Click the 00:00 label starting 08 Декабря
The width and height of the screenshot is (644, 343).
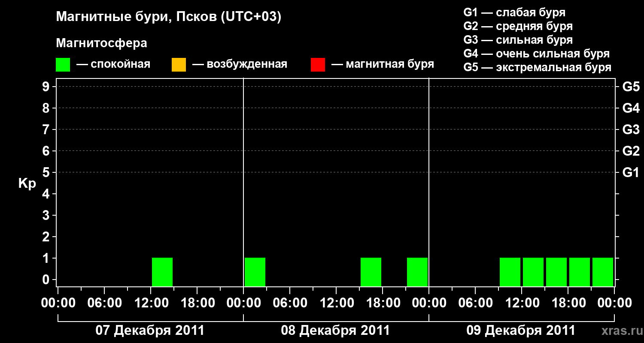pyautogui.click(x=243, y=303)
